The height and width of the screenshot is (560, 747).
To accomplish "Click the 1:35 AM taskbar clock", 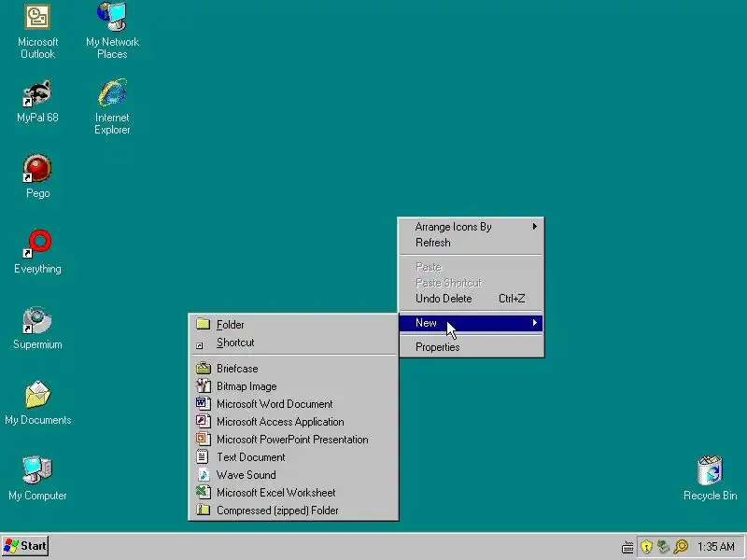I will (715, 547).
